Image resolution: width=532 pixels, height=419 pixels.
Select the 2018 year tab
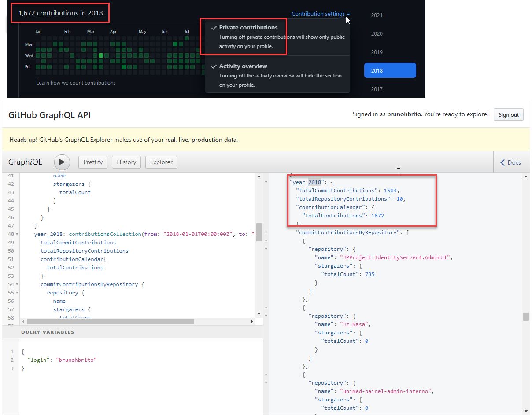click(x=390, y=70)
